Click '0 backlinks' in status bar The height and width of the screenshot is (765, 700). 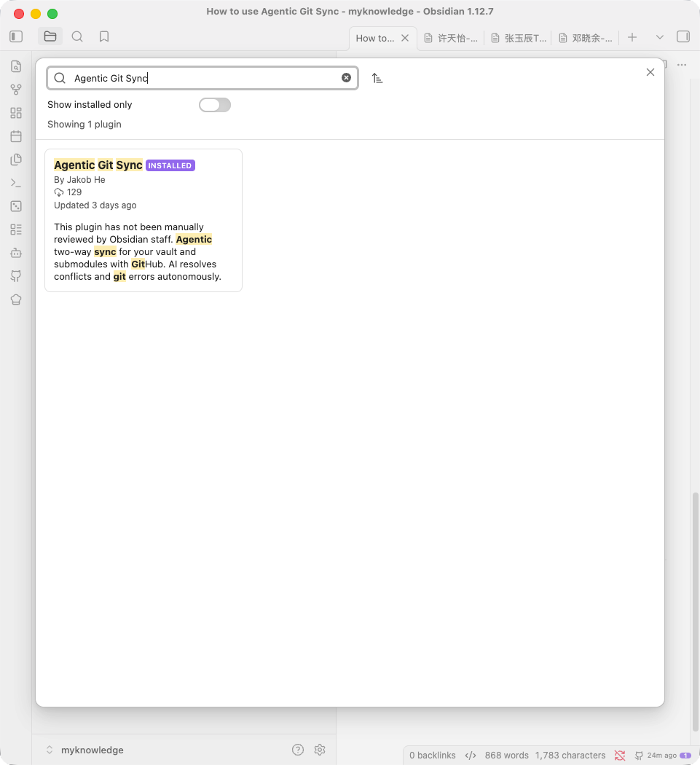click(x=432, y=756)
